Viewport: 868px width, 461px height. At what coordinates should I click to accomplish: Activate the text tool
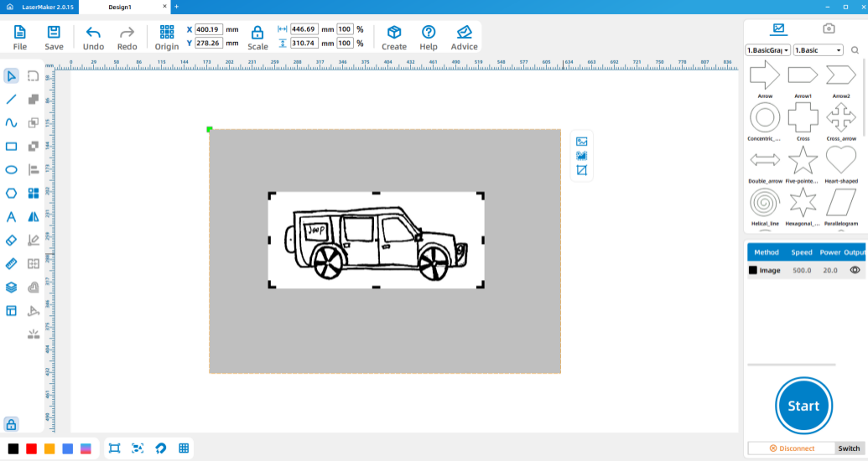tap(11, 217)
